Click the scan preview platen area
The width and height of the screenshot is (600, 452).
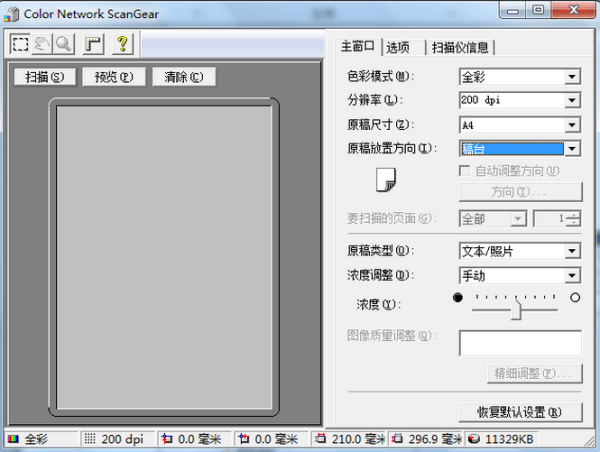(164, 257)
